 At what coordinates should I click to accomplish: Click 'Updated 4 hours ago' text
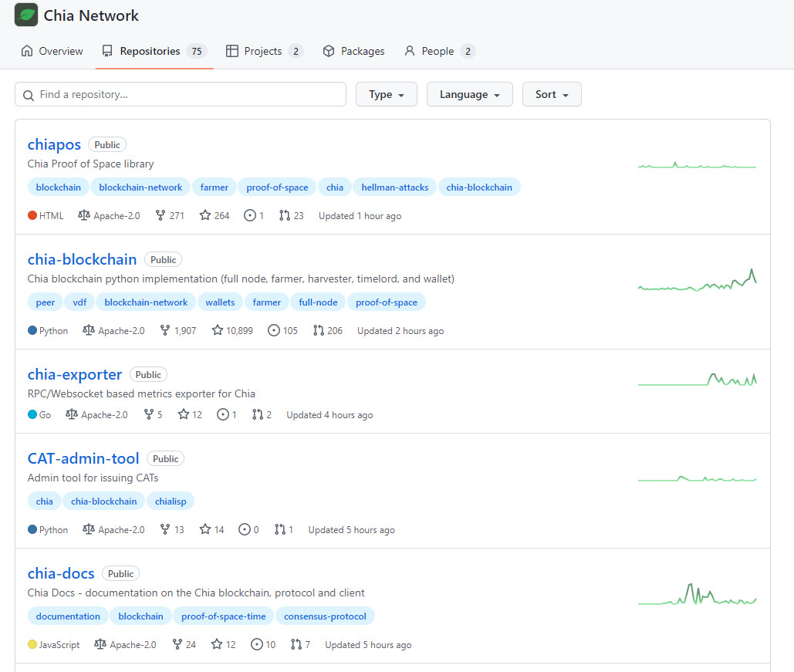coord(329,415)
